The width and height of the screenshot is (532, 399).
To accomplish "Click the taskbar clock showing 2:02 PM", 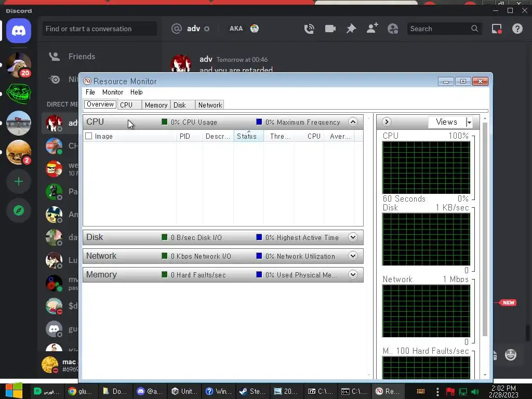I will 503,391.
